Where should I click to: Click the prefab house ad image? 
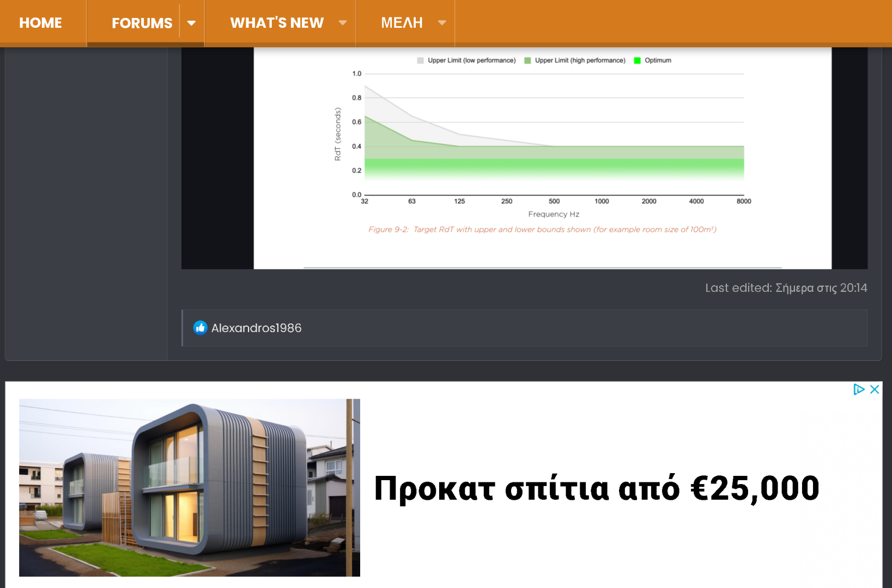click(189, 487)
